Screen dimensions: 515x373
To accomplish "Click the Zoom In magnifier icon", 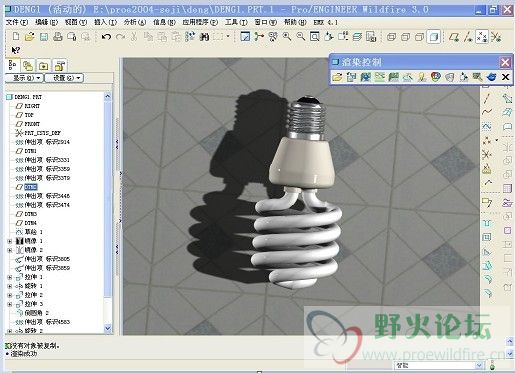I will [287, 37].
